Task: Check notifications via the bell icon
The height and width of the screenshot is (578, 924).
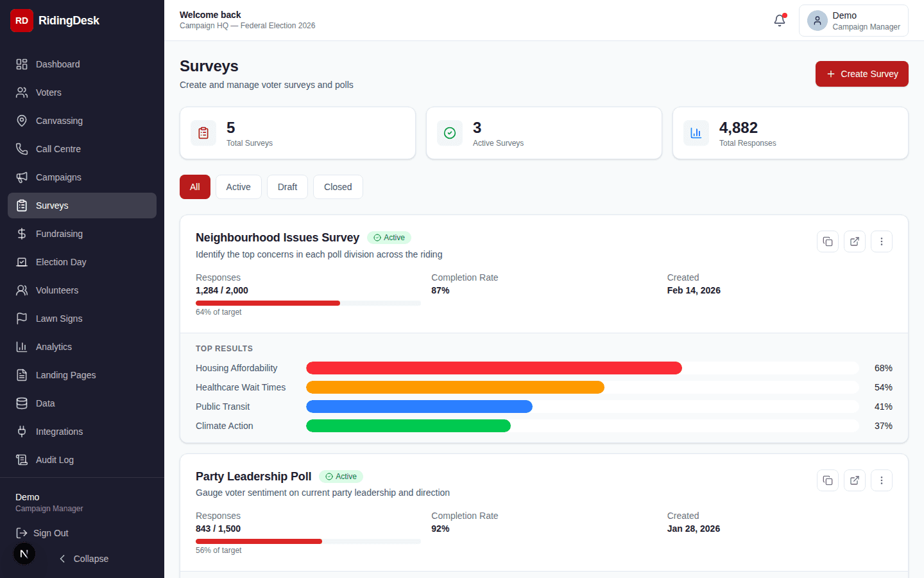Action: click(779, 21)
